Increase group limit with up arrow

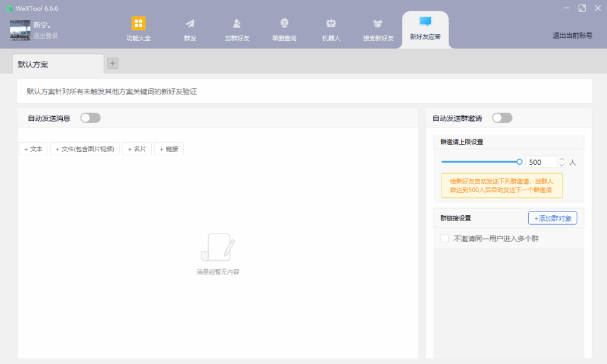tap(561, 159)
